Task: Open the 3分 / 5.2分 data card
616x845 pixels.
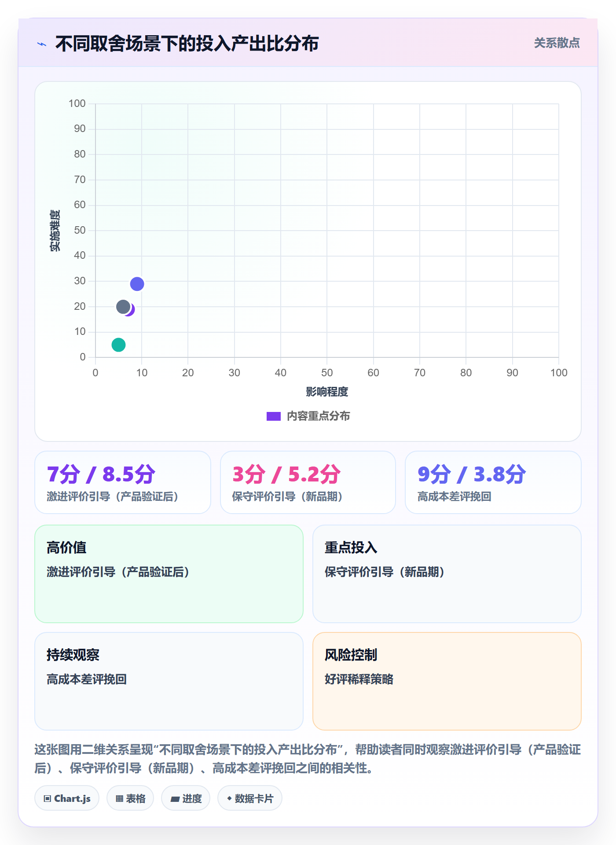Action: (308, 482)
